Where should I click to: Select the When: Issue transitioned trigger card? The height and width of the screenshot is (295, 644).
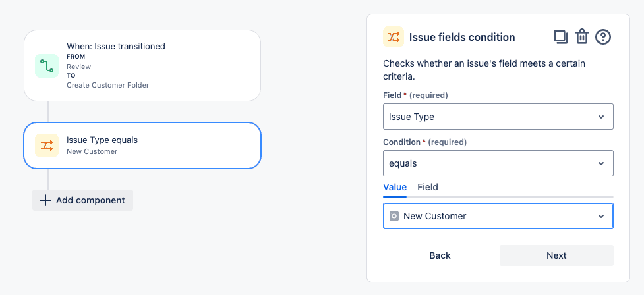click(142, 66)
